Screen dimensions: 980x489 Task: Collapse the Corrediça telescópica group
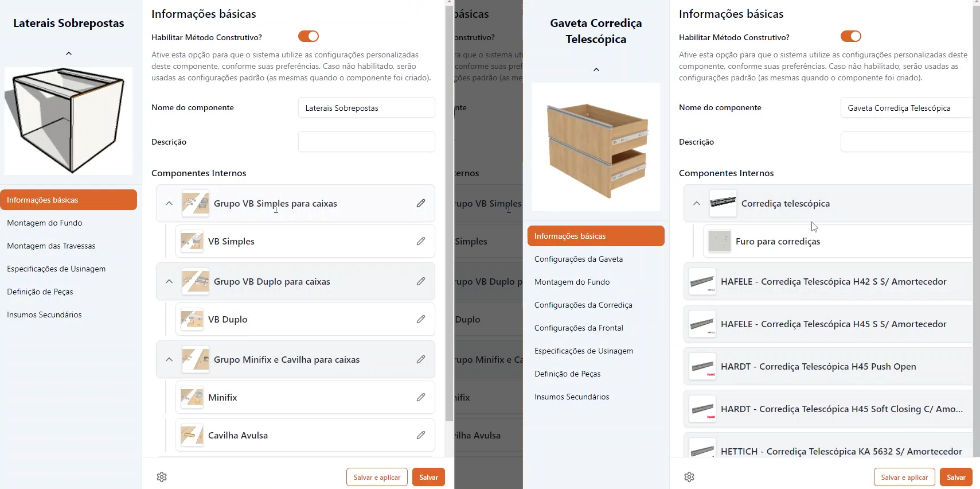tap(697, 203)
